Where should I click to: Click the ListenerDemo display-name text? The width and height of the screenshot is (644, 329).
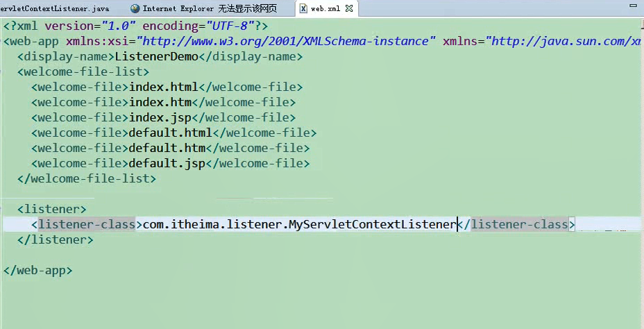[x=157, y=56]
